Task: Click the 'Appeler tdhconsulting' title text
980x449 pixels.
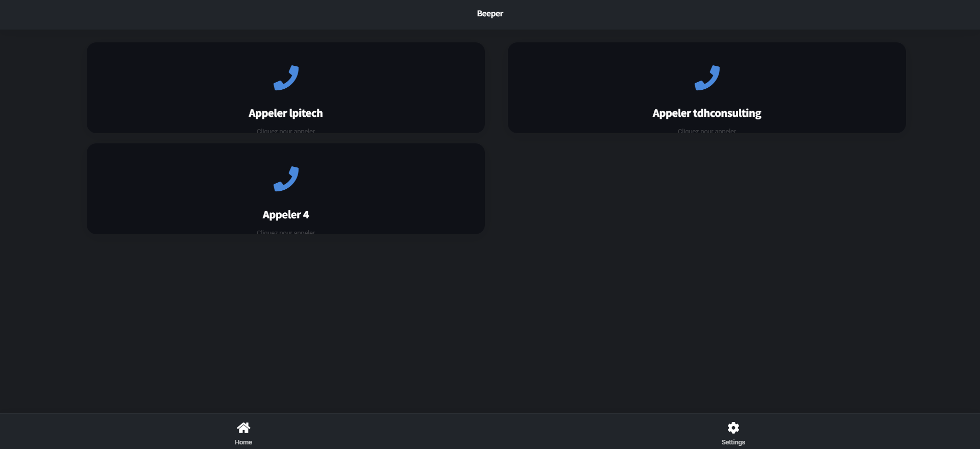Action: pos(706,113)
